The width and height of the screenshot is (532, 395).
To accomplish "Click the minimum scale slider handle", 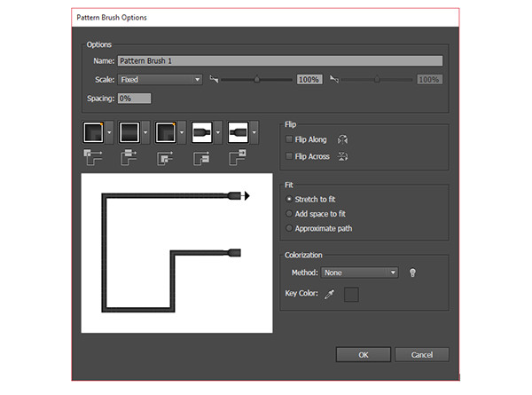I will click(x=257, y=79).
